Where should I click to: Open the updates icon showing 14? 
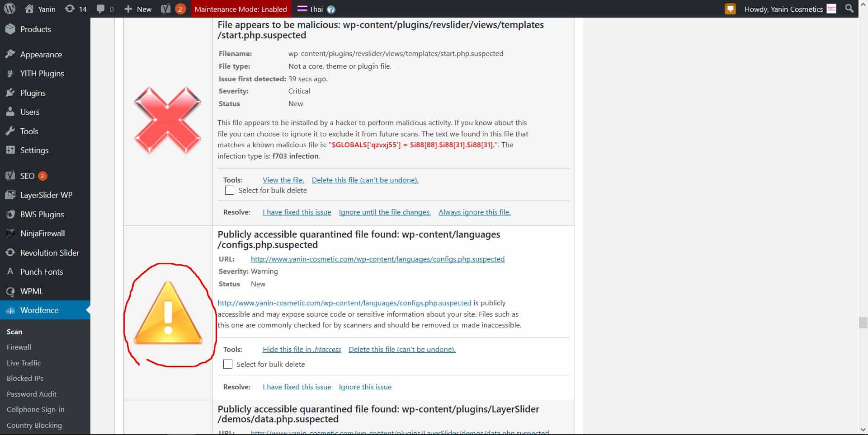[x=70, y=9]
